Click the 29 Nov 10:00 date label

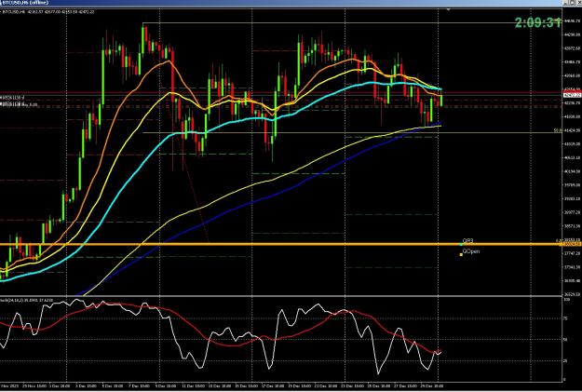coord(34,386)
